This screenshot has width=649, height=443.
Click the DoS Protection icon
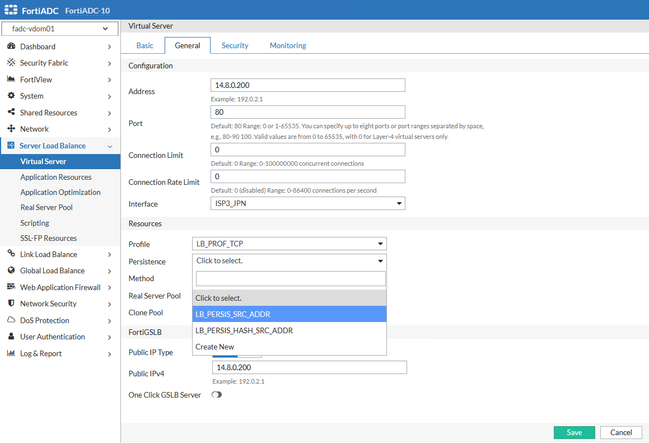[11, 320]
